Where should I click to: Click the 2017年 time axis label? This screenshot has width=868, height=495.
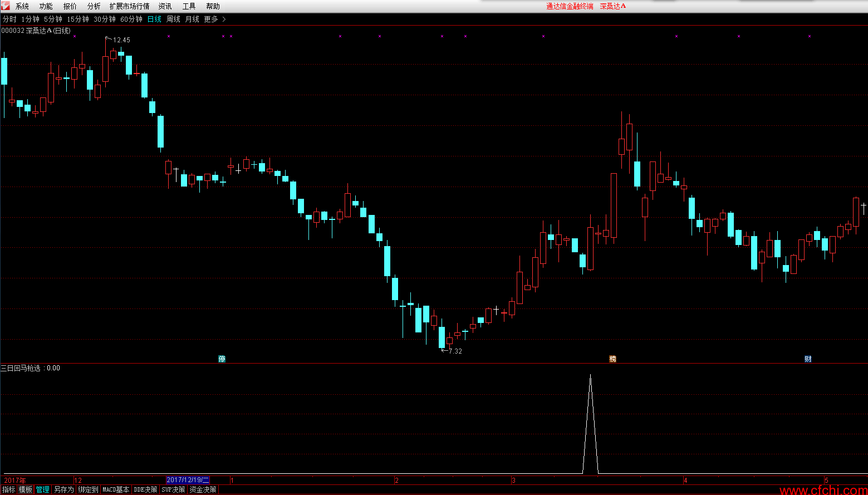[15, 480]
